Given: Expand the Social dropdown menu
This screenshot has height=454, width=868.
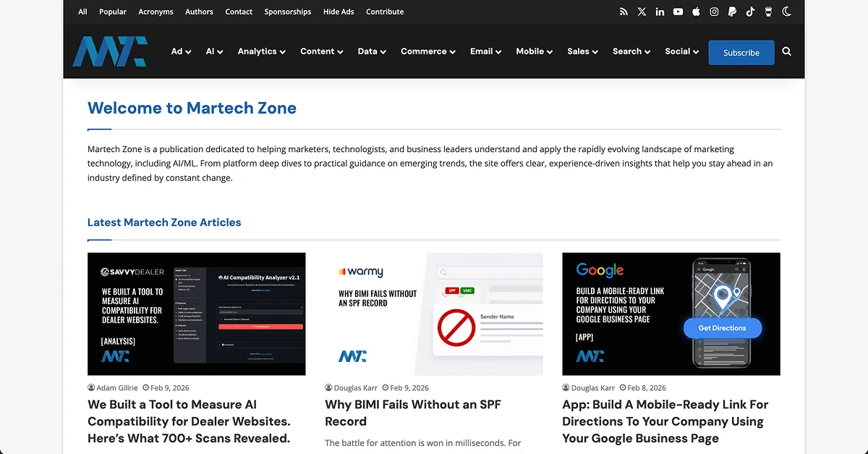Looking at the screenshot, I should [682, 51].
